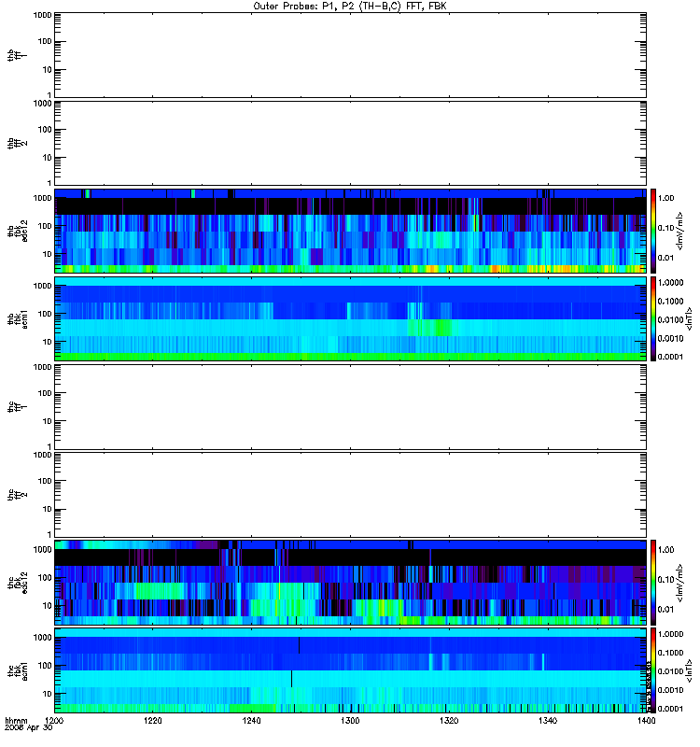Image resolution: width=700 pixels, height=747 pixels.
Task: Click the thc fff 2 y-axis label
Action: [x=18, y=495]
